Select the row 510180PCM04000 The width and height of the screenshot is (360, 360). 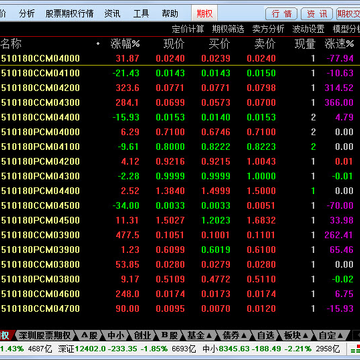180,132
